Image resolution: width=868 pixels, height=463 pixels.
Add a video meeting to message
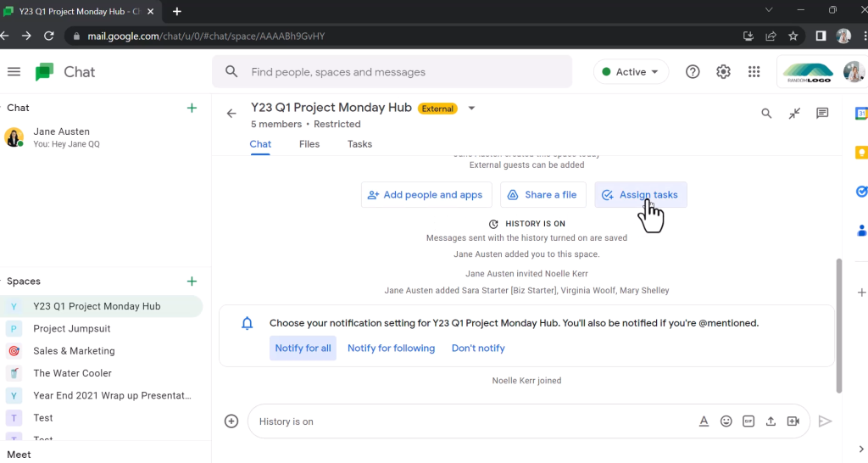pyautogui.click(x=793, y=421)
